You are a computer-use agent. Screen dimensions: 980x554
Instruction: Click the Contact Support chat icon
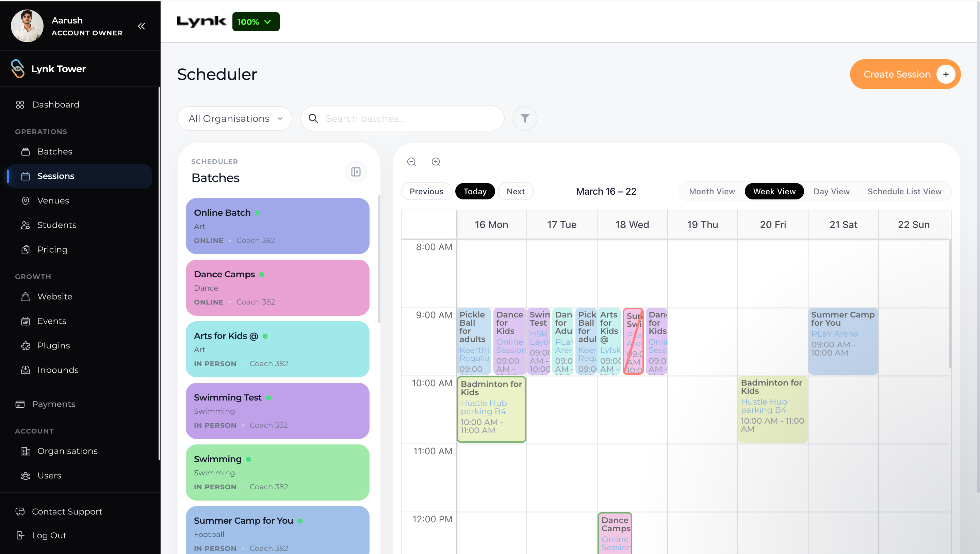(x=20, y=512)
